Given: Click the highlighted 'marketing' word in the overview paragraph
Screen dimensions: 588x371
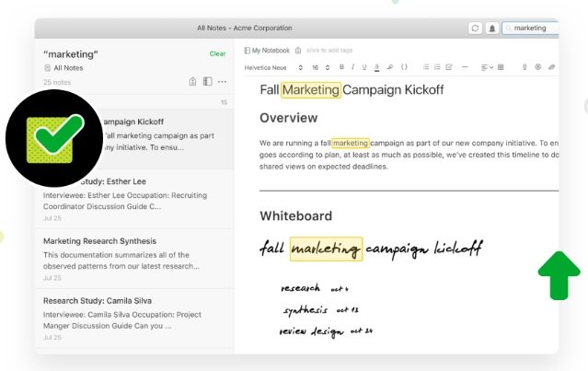Looking at the screenshot, I should coord(351,143).
